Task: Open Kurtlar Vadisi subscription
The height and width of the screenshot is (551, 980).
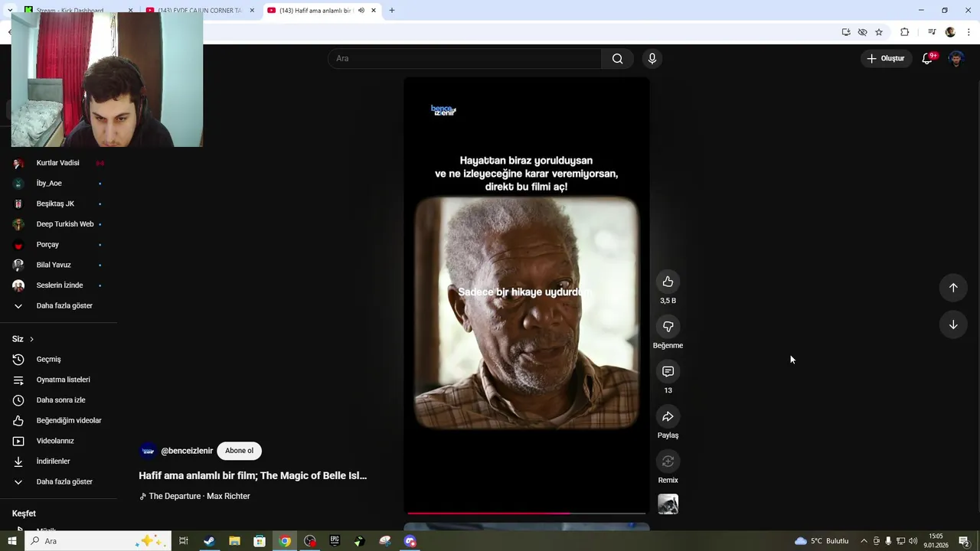Action: [58, 163]
